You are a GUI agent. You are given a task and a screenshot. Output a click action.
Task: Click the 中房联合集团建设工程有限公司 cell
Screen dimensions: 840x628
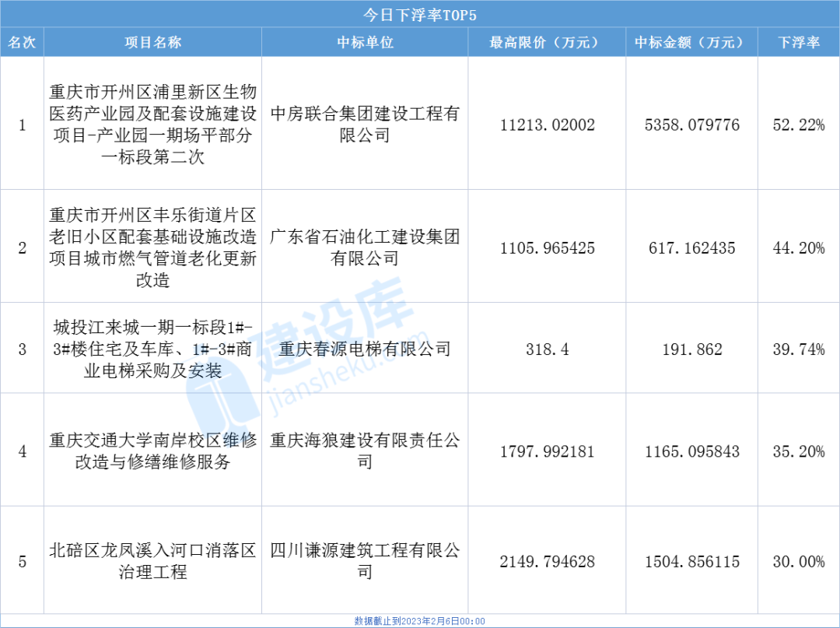365,125
